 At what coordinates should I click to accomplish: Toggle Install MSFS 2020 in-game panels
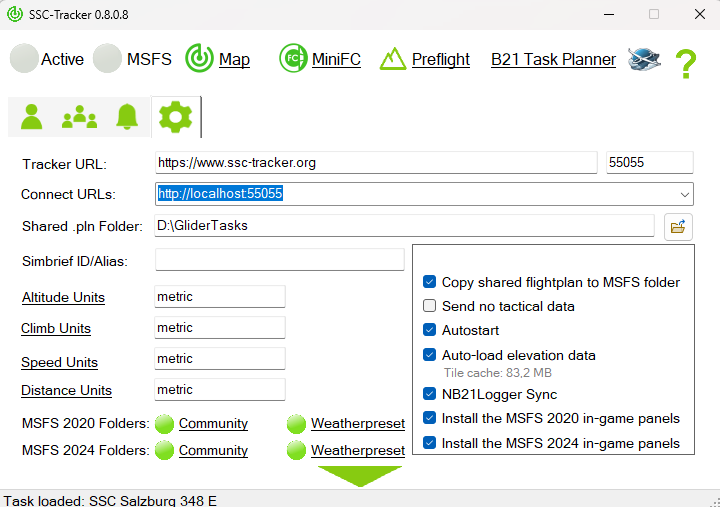(x=429, y=418)
